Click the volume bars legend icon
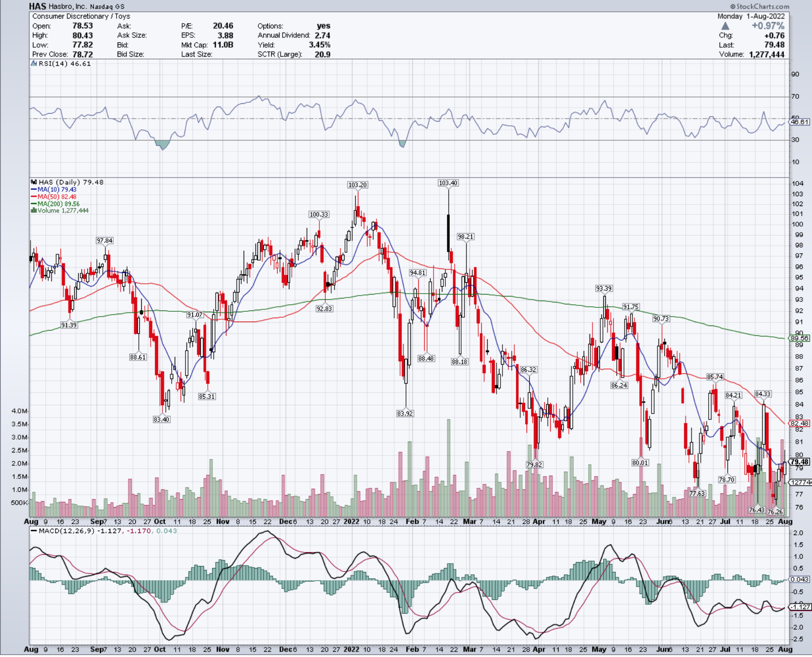 tap(33, 210)
